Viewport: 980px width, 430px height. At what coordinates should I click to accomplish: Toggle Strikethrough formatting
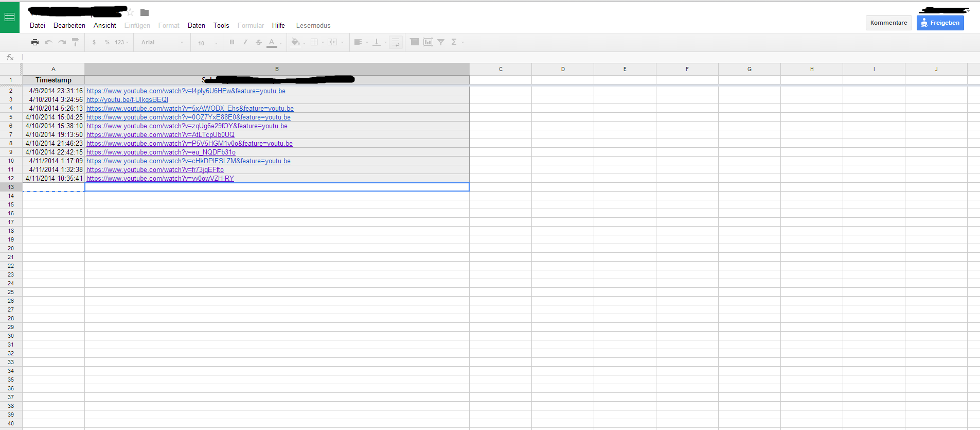tap(259, 42)
